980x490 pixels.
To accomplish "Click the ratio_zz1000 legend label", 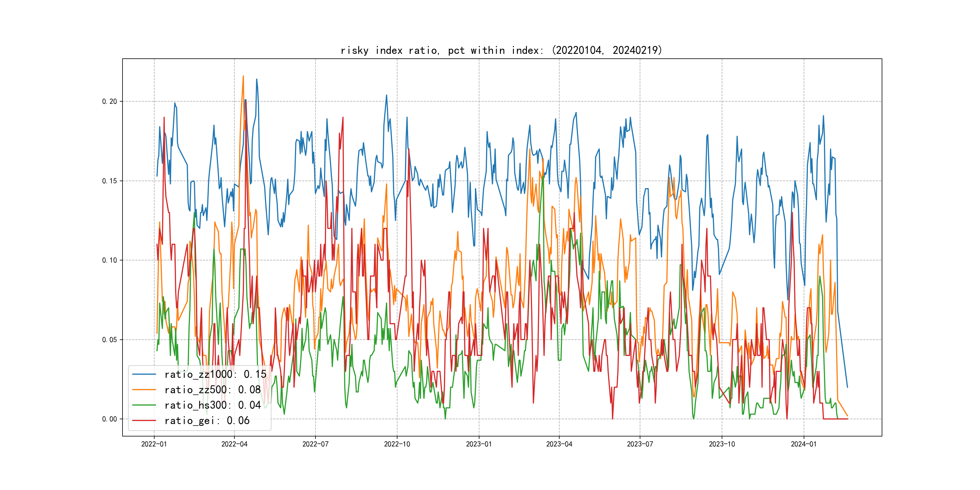I will (x=215, y=374).
